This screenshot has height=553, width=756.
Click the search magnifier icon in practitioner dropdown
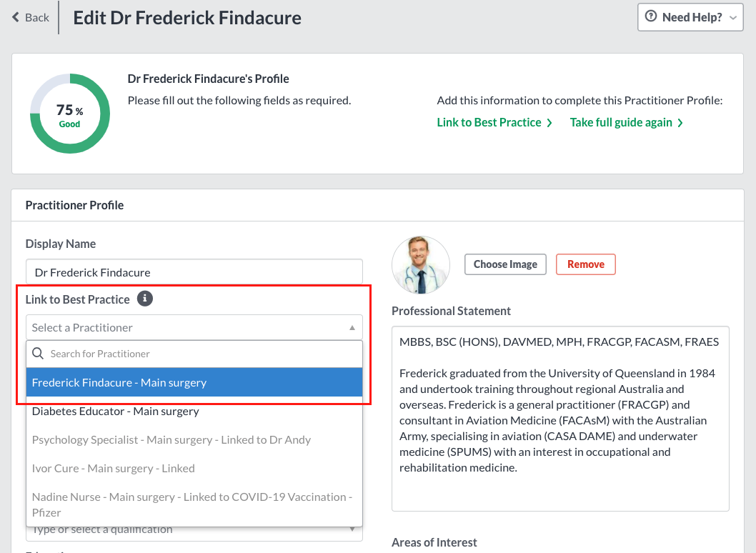(x=38, y=354)
